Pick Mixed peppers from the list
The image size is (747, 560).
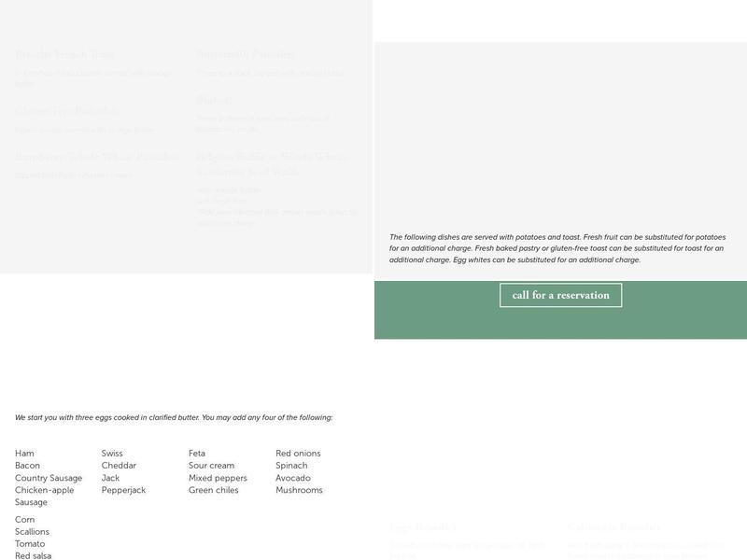[218, 478]
